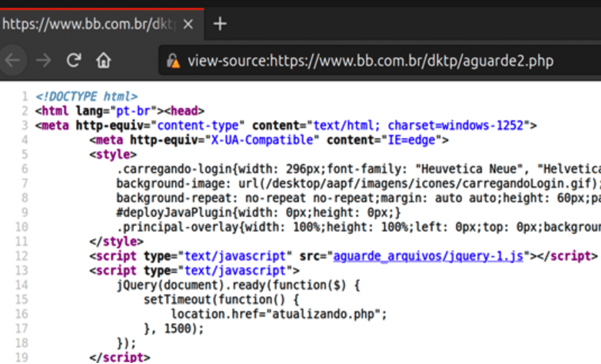Click the DOCTYPE html declaration text
This screenshot has width=601, height=364.
click(86, 96)
